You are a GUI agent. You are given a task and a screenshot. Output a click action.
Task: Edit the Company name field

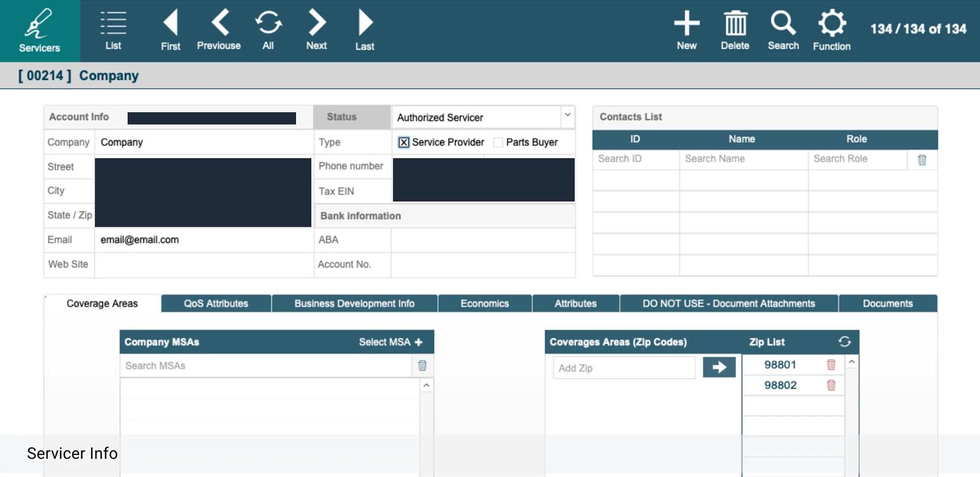point(204,142)
